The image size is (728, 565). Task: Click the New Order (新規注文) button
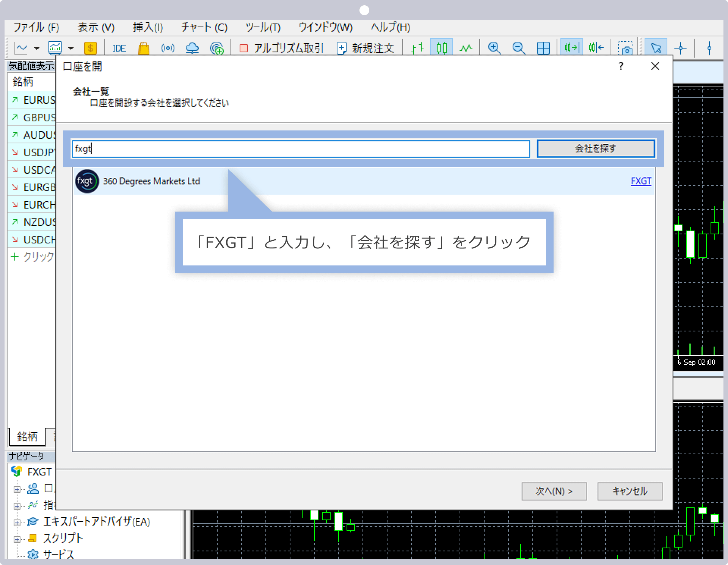tap(366, 48)
